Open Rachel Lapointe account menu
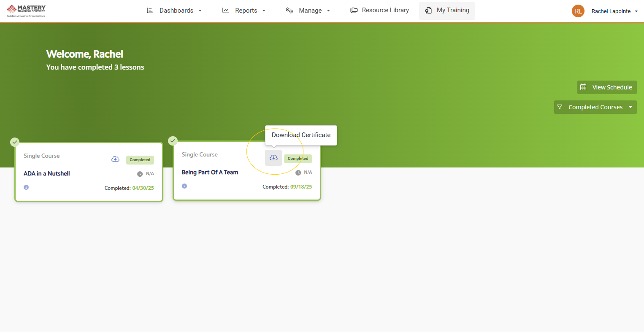 coord(614,11)
